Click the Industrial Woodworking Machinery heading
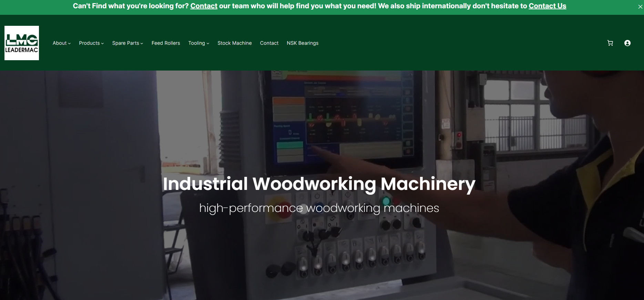 click(x=319, y=183)
